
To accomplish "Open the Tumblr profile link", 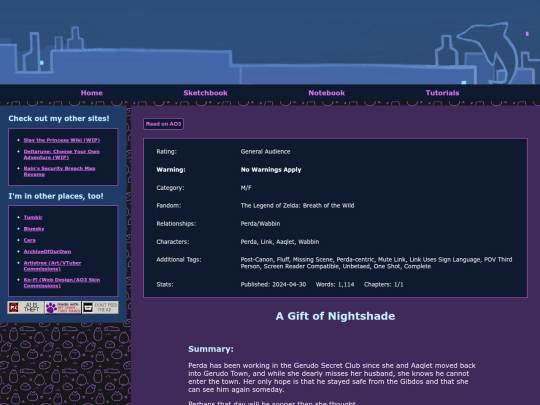I will coord(33,217).
